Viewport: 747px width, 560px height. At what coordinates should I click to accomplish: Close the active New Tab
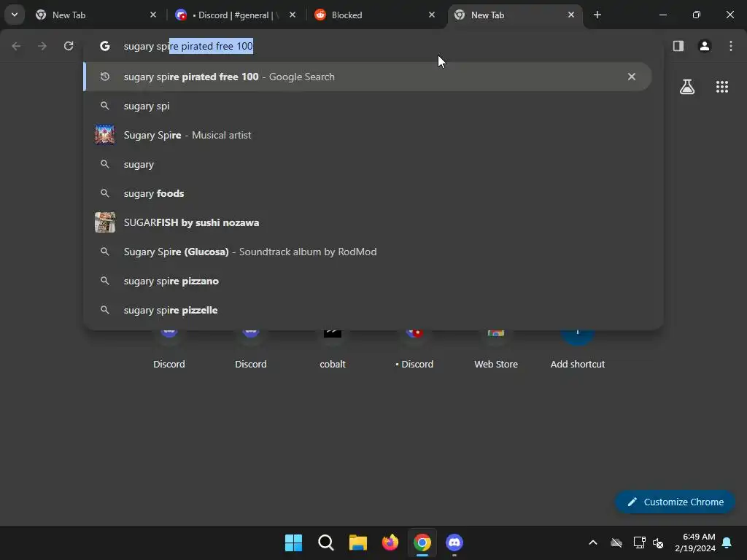(571, 15)
